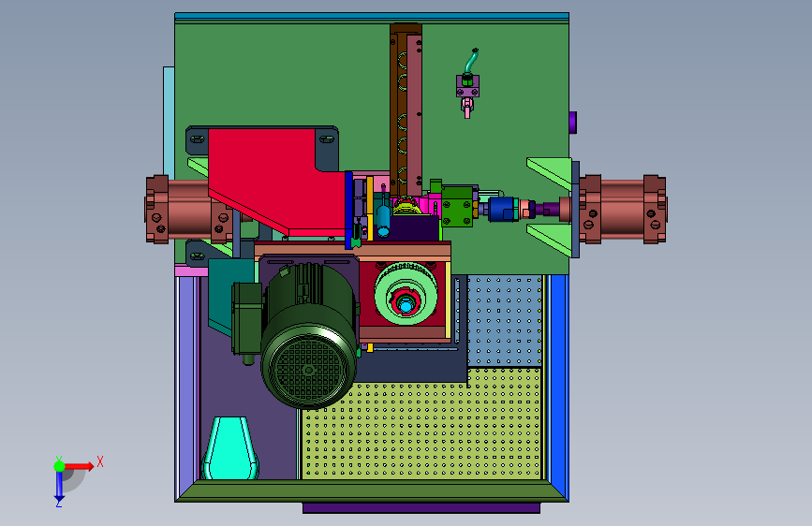The height and width of the screenshot is (526, 812).
Task: Select the light cyan panel at upper left
Action: (169, 123)
